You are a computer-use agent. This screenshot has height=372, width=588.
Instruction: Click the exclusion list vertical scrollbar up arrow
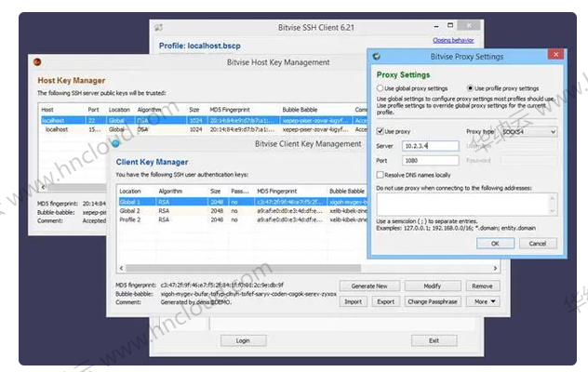(553, 198)
